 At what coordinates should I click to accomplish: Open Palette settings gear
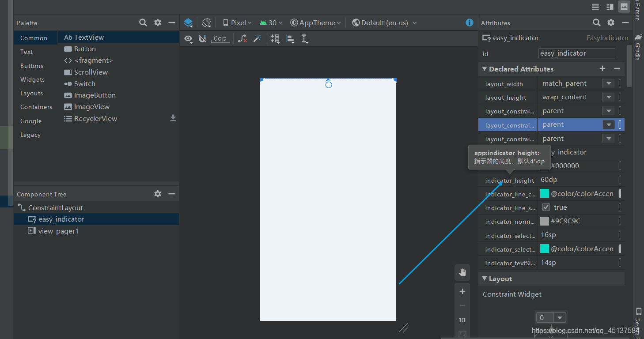[x=158, y=23]
